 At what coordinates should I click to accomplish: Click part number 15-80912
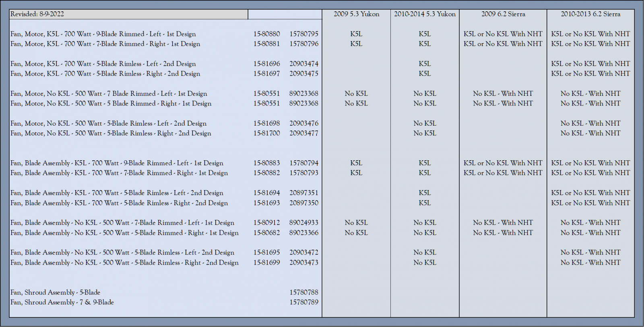pos(266,223)
